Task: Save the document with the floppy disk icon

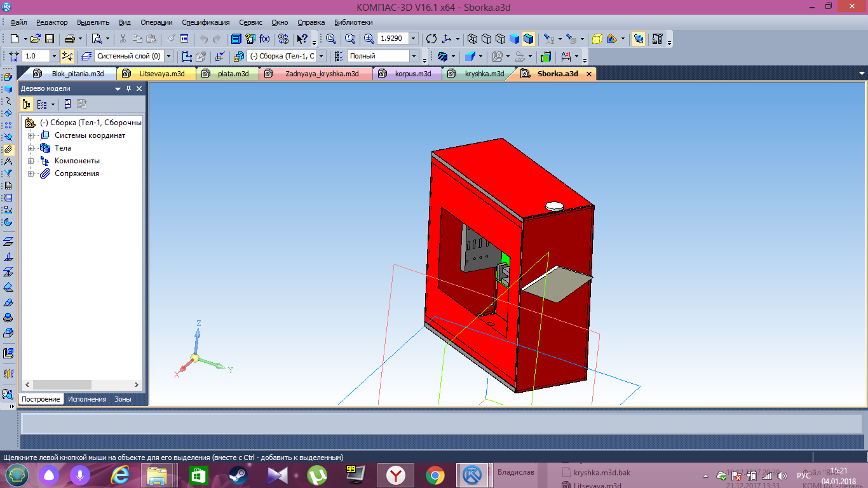Action: tap(49, 39)
